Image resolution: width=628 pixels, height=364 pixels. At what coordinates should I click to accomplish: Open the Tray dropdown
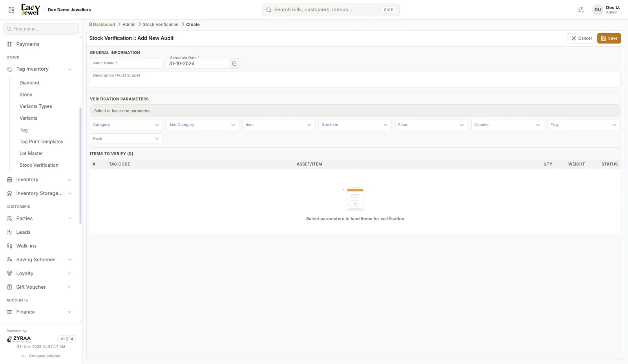click(x=584, y=125)
